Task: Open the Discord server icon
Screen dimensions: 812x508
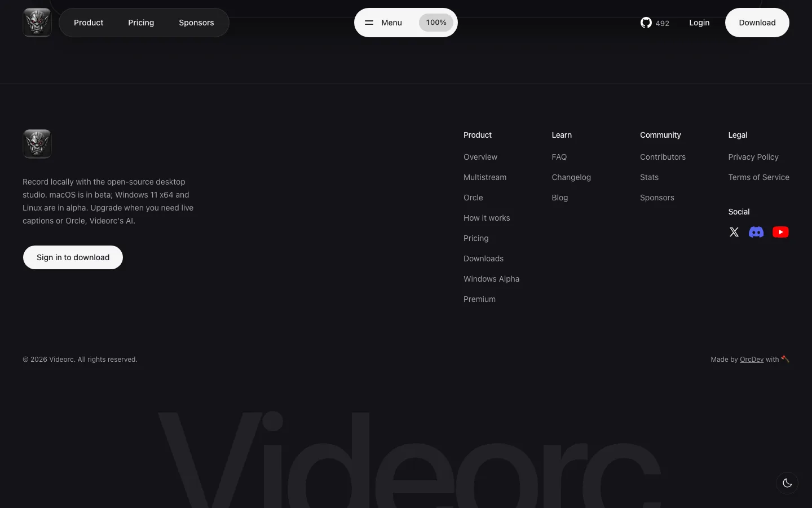Action: [x=756, y=232]
